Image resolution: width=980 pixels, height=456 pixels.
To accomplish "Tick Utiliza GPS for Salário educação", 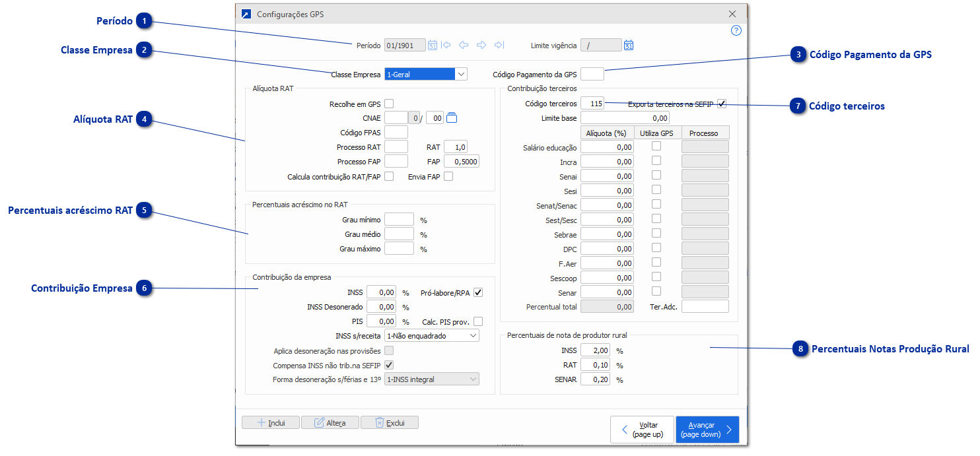I will pyautogui.click(x=656, y=147).
